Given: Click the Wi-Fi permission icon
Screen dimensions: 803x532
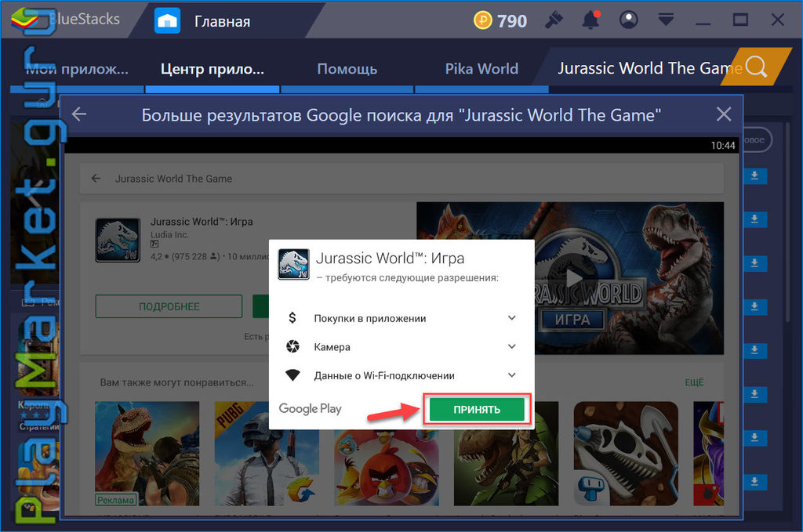Looking at the screenshot, I should click(x=292, y=375).
